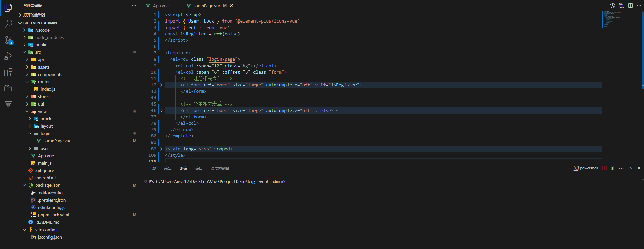Viewport: 644px width, 249px height.
Task: Select the LoginPage.vue editor tab
Action: tap(209, 6)
